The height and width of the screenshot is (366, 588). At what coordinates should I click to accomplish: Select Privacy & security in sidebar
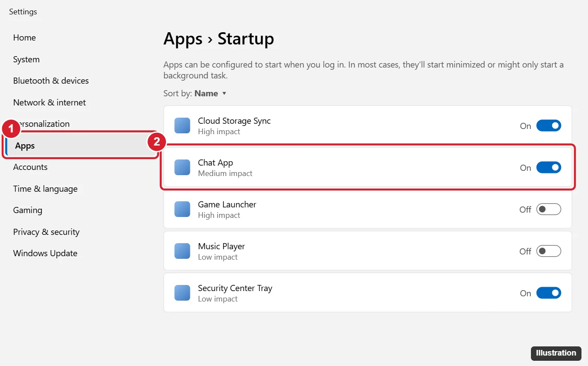(47, 232)
